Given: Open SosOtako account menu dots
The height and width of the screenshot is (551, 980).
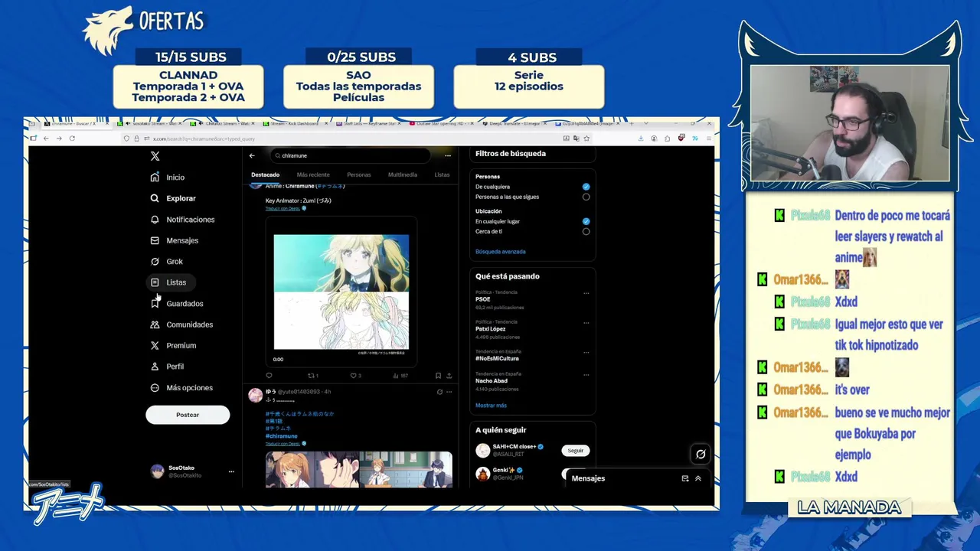Looking at the screenshot, I should (x=231, y=471).
